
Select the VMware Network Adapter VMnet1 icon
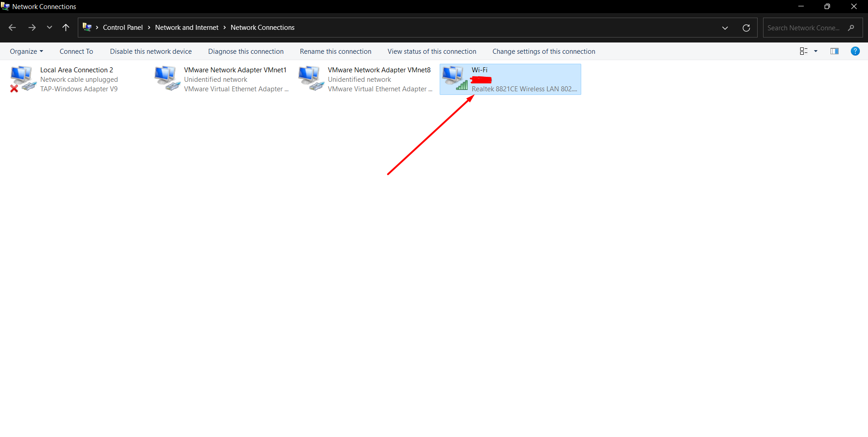[x=167, y=79]
